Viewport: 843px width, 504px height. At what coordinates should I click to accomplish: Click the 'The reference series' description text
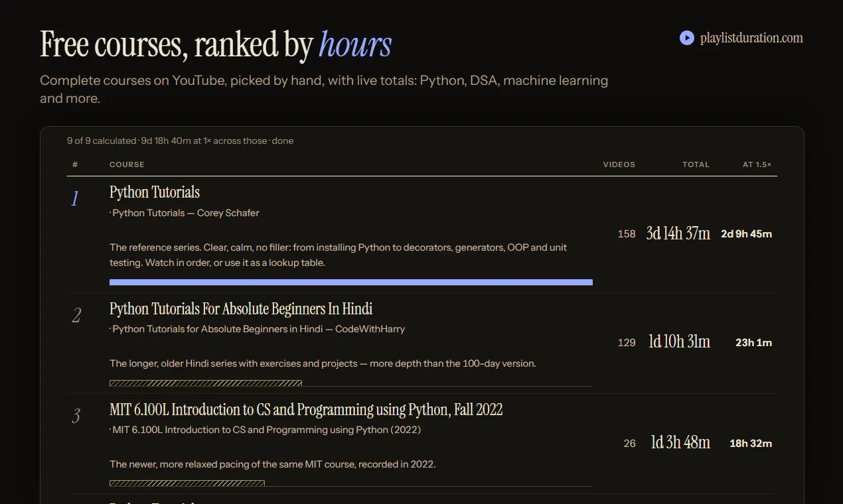pyautogui.click(x=338, y=255)
